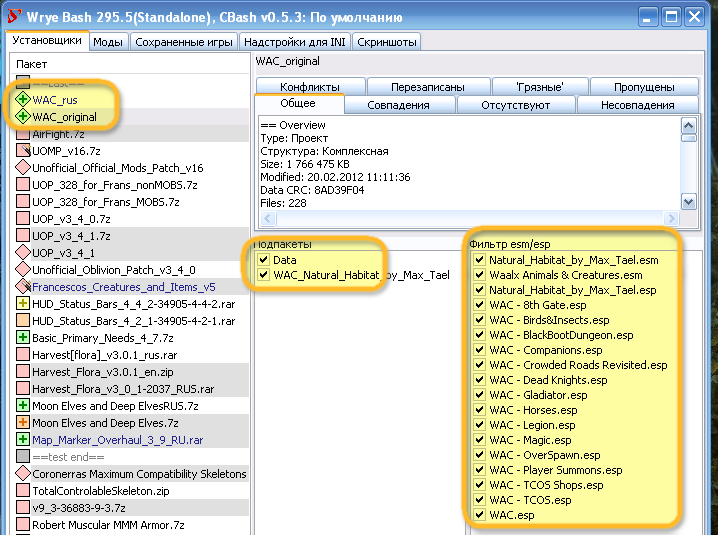The image size is (718, 535).
Task: Open the Надстройки для INI tab
Action: [295, 42]
